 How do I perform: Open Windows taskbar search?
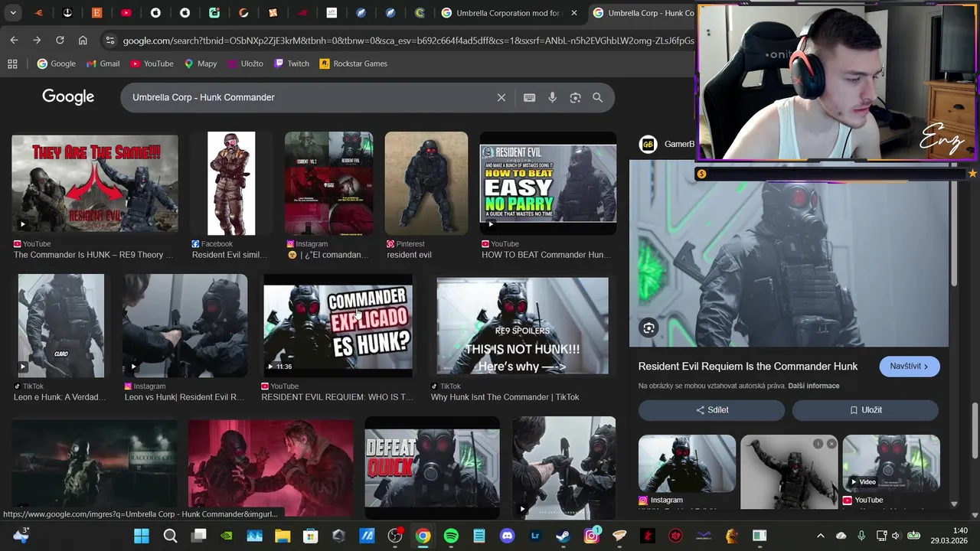pyautogui.click(x=170, y=536)
